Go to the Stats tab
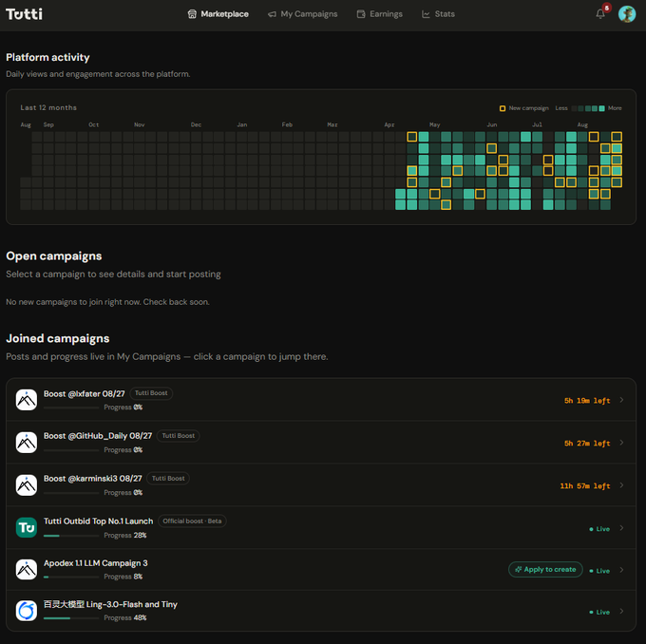Viewport: 646px width, 644px height. [438, 14]
